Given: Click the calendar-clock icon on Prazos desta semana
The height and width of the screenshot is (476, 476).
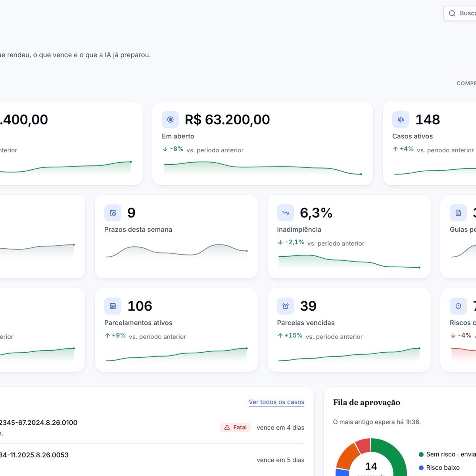Looking at the screenshot, I should coord(113,213).
